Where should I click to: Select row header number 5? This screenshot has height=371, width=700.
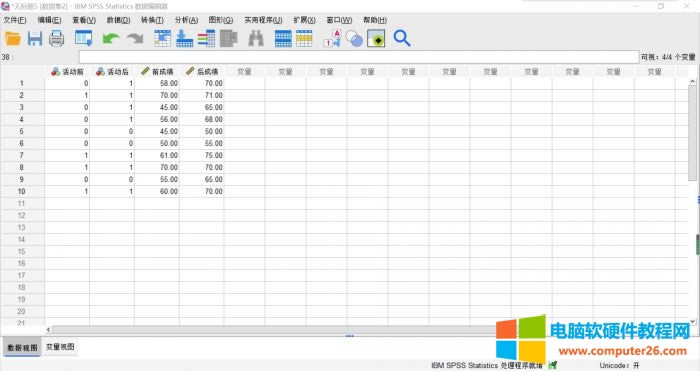[x=22, y=131]
